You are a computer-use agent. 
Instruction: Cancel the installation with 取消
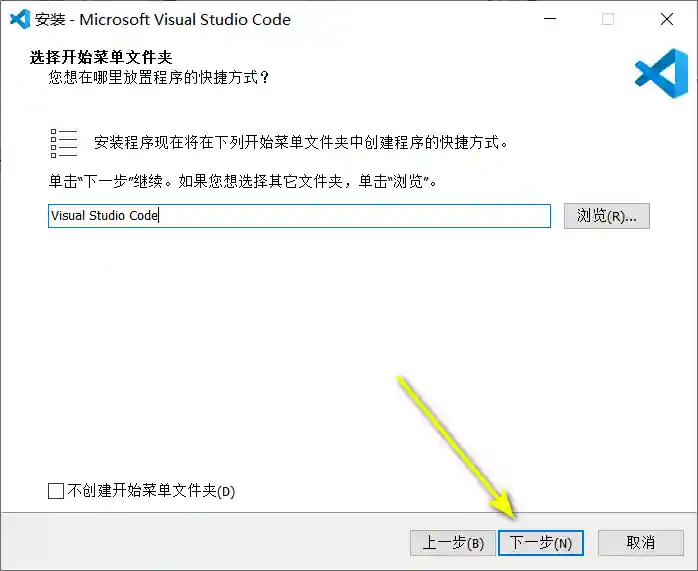pos(640,543)
